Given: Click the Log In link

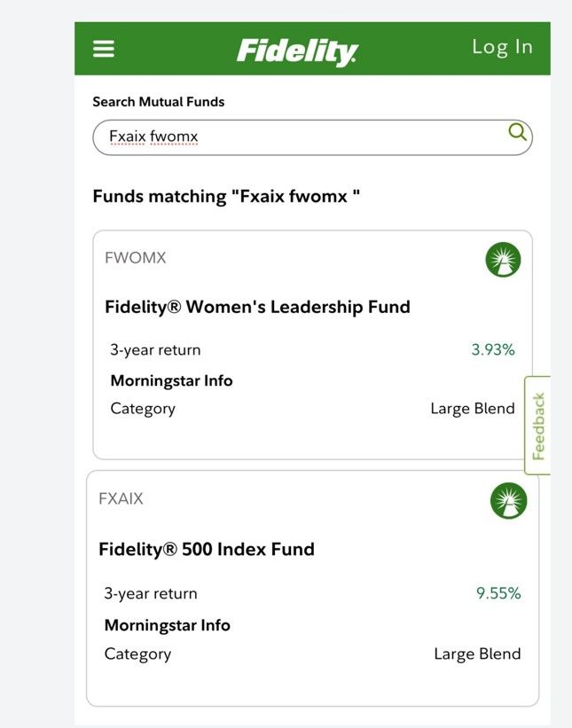Looking at the screenshot, I should click(502, 47).
